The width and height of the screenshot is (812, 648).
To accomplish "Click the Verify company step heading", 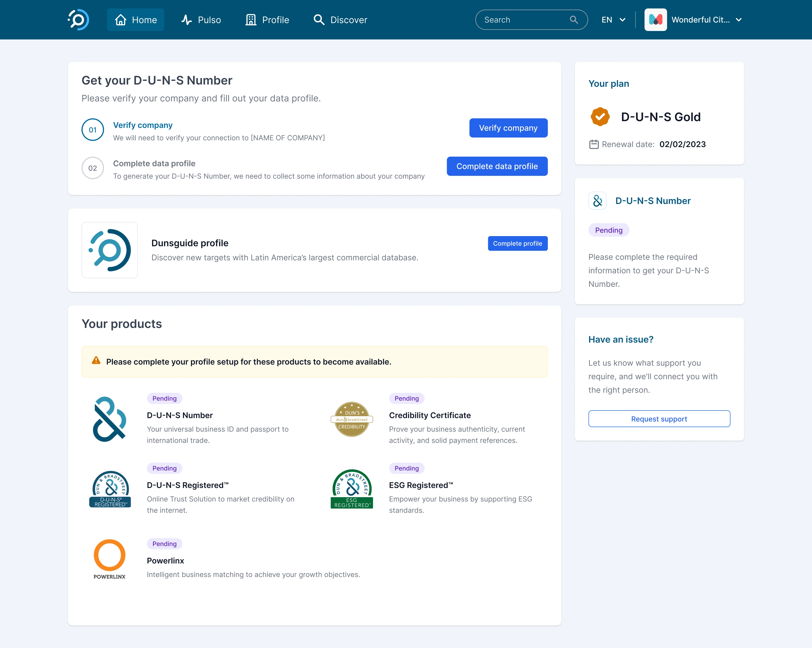I will 143,125.
